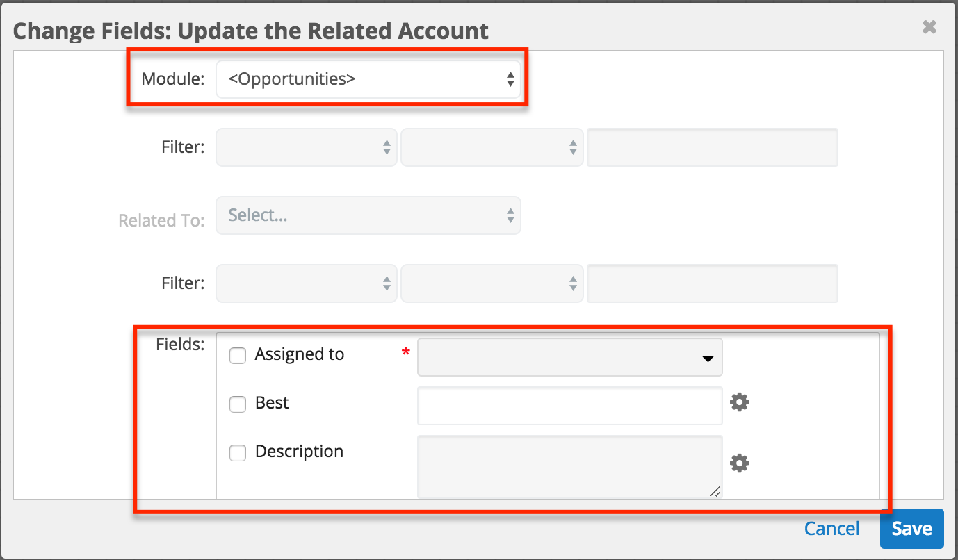The image size is (958, 560).
Task: Enable the Assigned to checkbox
Action: coord(238,356)
